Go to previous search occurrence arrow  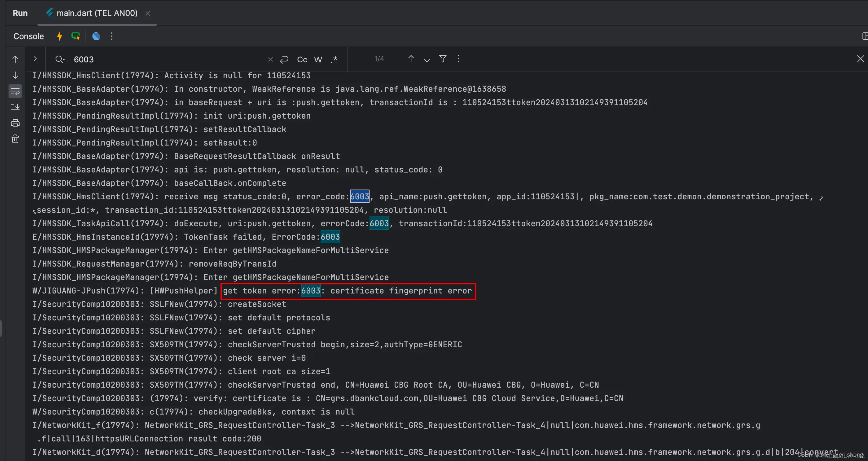pos(411,59)
